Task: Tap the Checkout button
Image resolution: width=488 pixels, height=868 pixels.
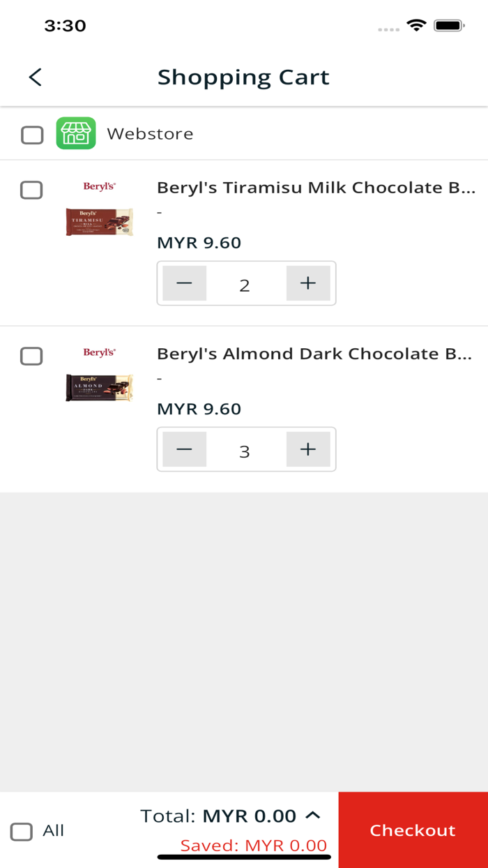Action: tap(413, 830)
